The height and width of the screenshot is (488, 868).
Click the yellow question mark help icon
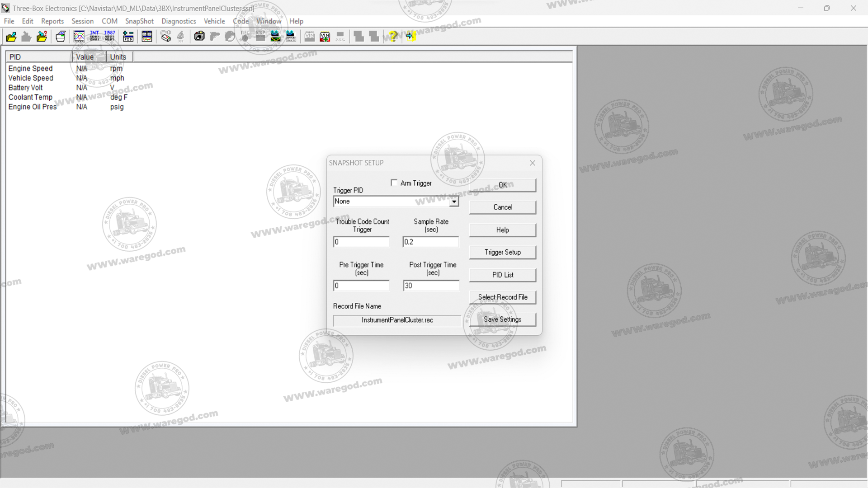tap(393, 37)
